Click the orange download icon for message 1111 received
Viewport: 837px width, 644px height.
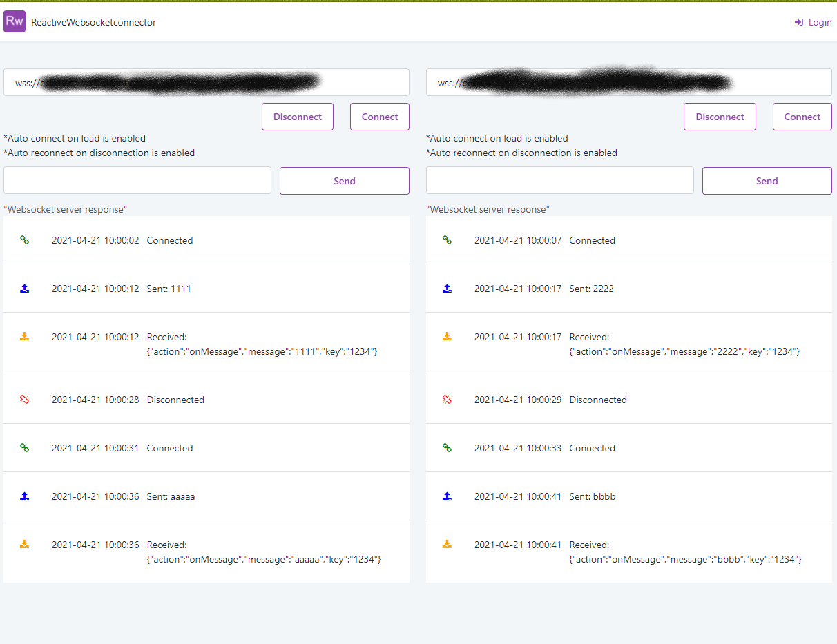click(x=24, y=337)
